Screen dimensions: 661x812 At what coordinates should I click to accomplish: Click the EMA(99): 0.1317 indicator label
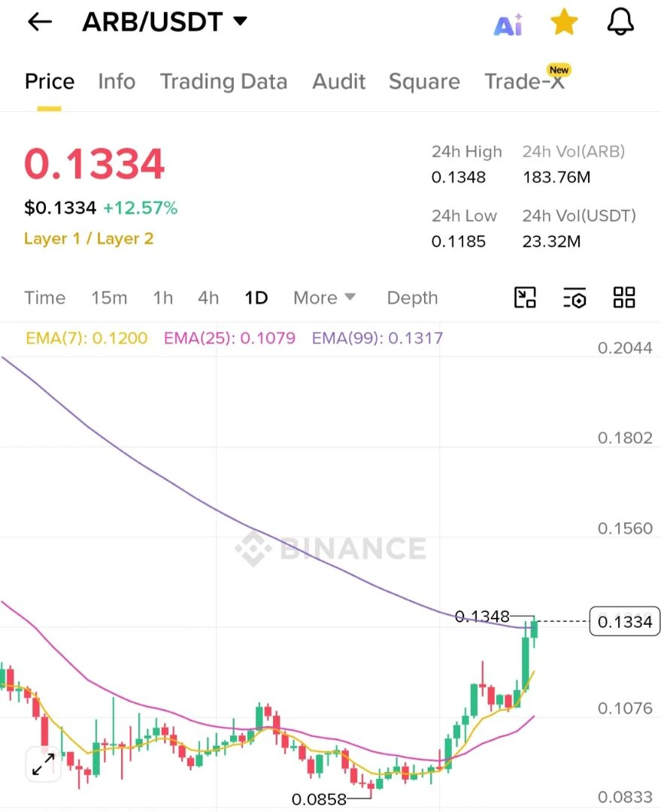click(377, 338)
